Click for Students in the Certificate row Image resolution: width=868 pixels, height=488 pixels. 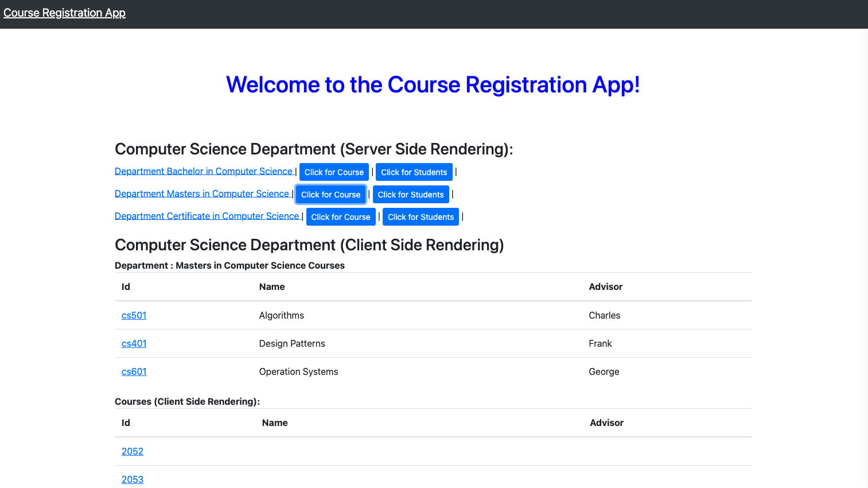[x=421, y=217]
